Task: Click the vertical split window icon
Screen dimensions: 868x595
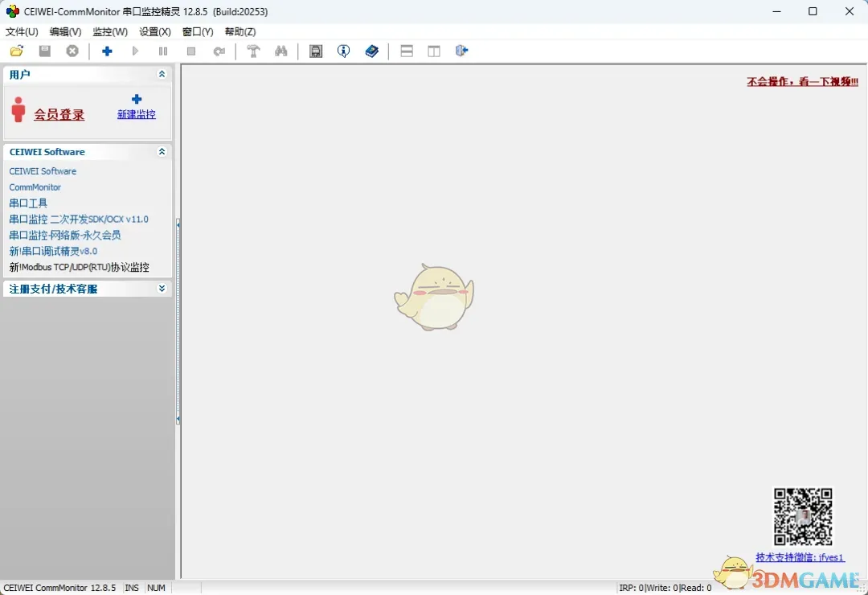Action: [434, 51]
